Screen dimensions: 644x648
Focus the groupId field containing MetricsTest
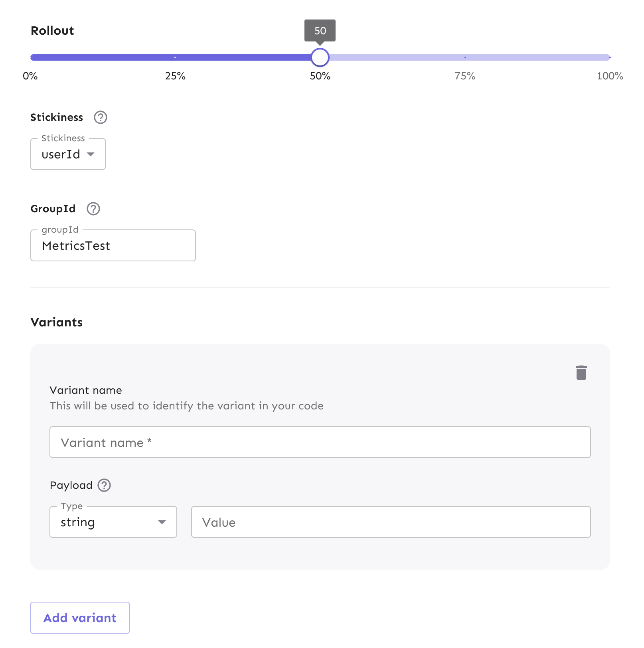click(113, 246)
